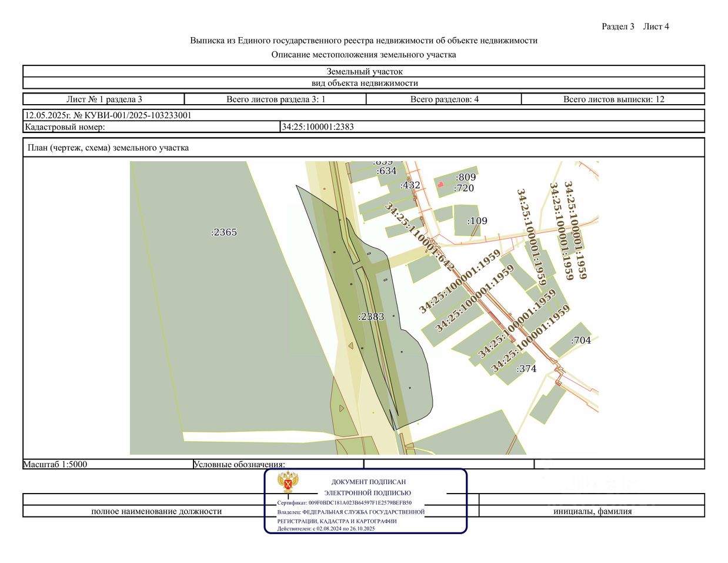728x563 pixels.
Task: Click the "Кадастровый номер:" label
Action: pos(65,126)
